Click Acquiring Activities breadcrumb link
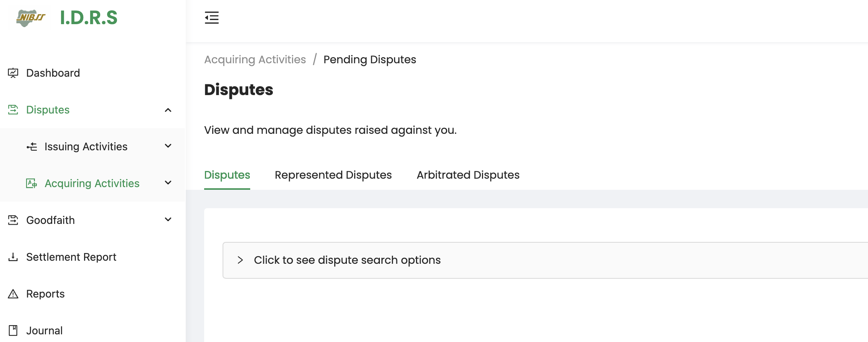868x342 pixels. point(255,60)
